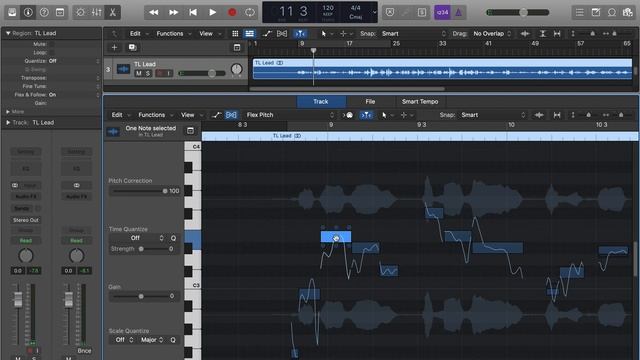Toggle the Editors scissors icon
Screen dimensions: 640x360
(x=112, y=12)
